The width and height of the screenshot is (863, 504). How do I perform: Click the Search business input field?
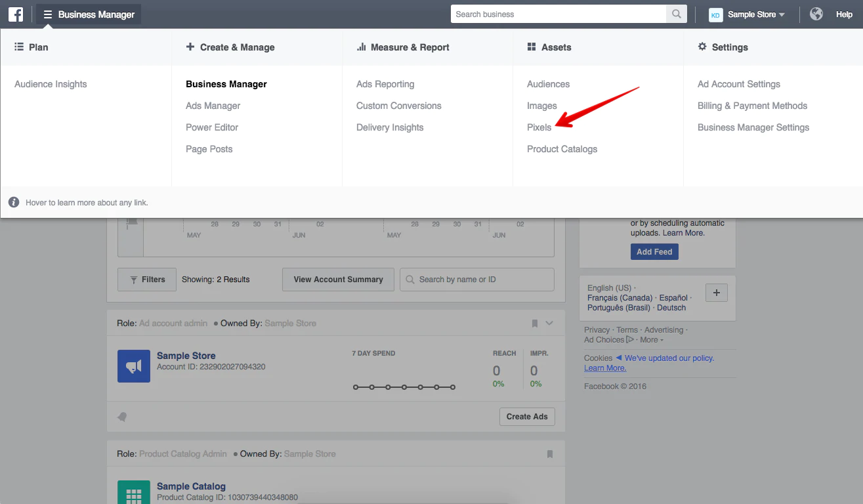tap(558, 14)
